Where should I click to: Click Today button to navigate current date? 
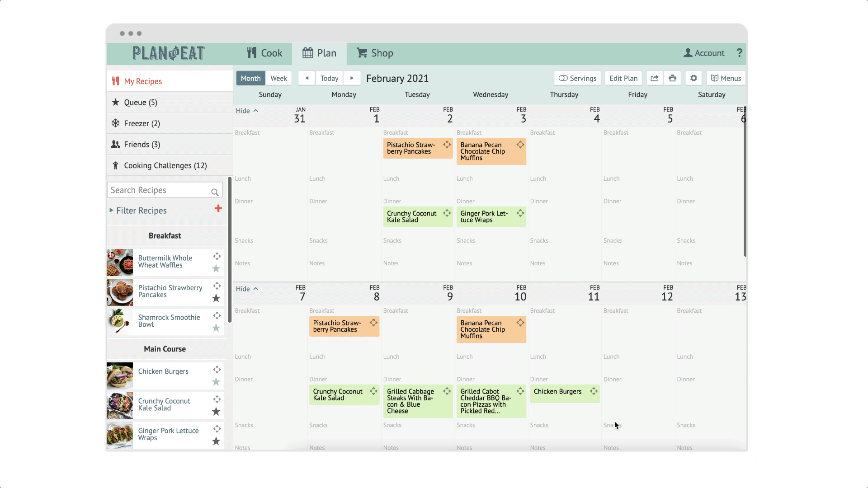[329, 78]
